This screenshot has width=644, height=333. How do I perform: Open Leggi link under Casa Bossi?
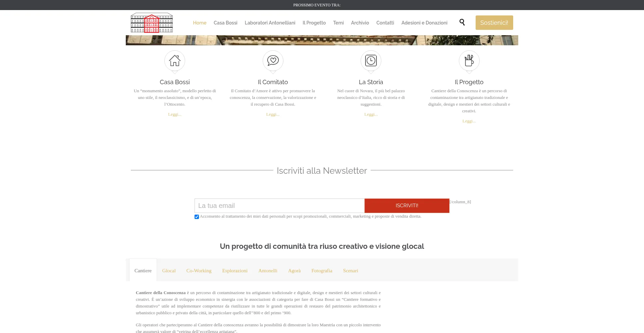(x=174, y=114)
